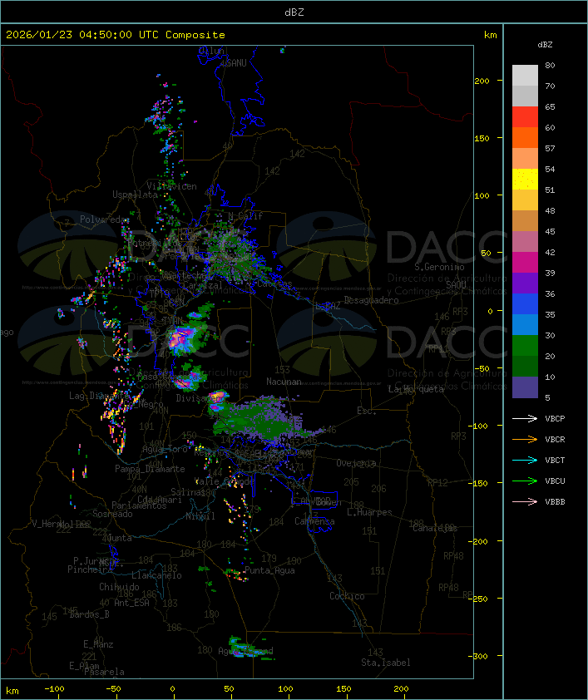Click the Sta.Isabel label near bottom
The height and width of the screenshot is (700, 588).
385,663
